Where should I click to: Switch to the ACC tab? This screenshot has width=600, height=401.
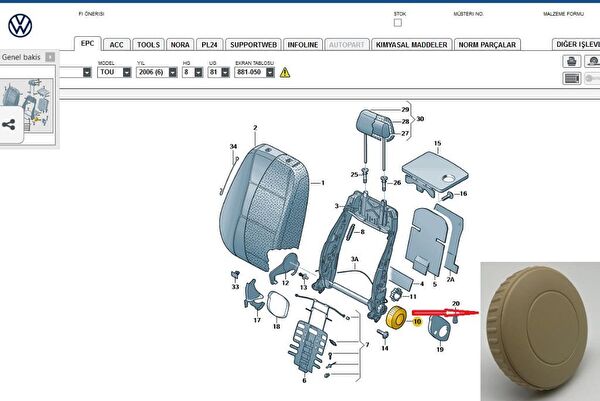click(x=117, y=45)
